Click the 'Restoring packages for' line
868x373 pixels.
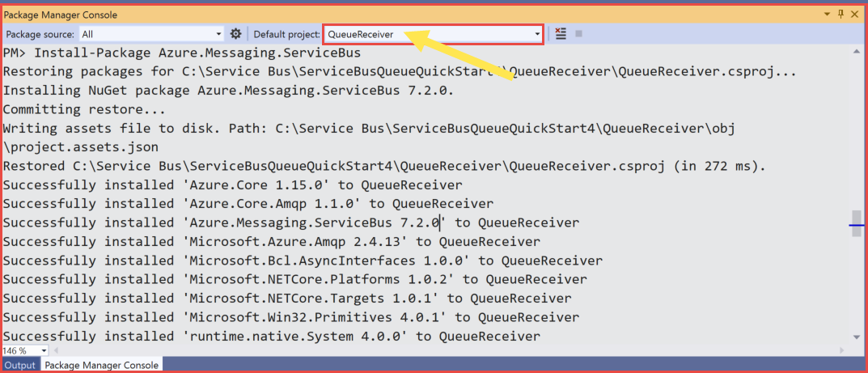pyautogui.click(x=400, y=72)
